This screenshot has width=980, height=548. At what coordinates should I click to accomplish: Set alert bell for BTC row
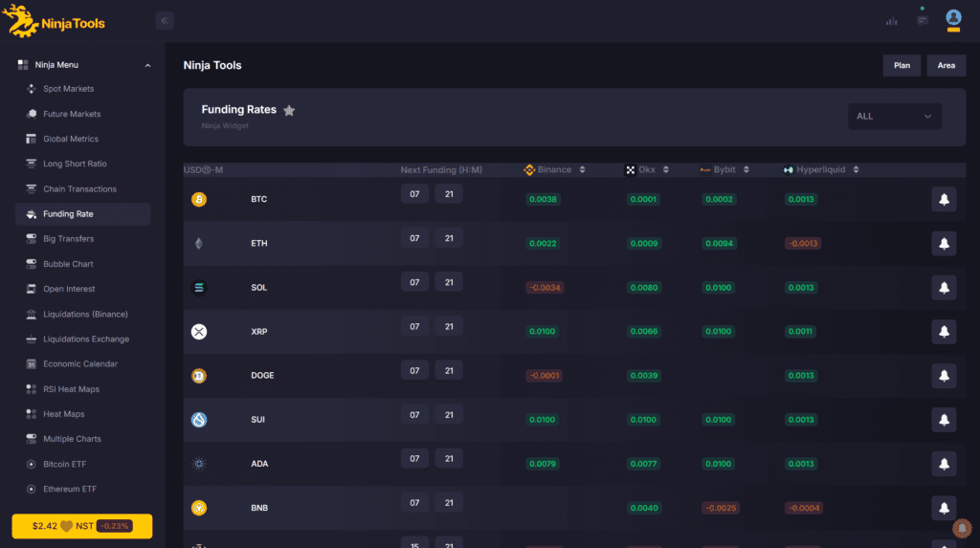(944, 199)
